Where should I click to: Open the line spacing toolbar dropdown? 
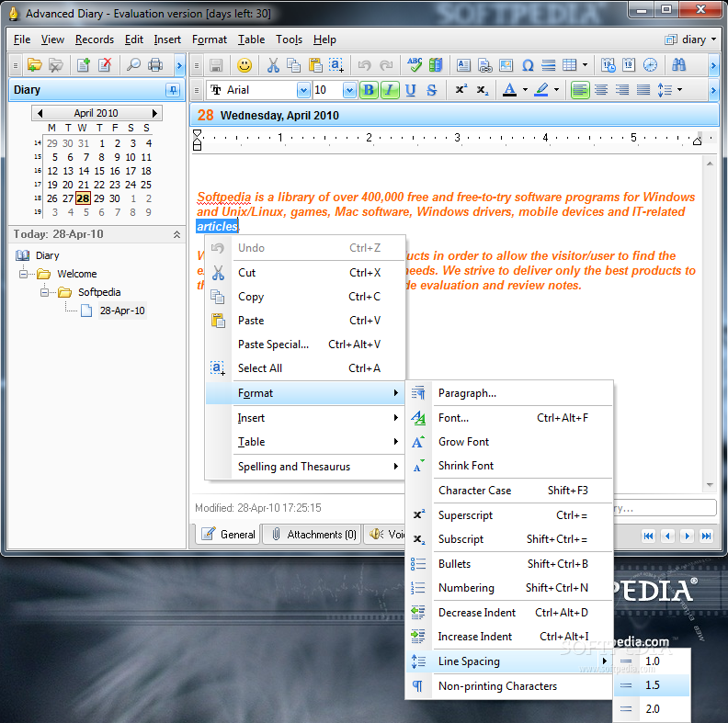(x=679, y=89)
